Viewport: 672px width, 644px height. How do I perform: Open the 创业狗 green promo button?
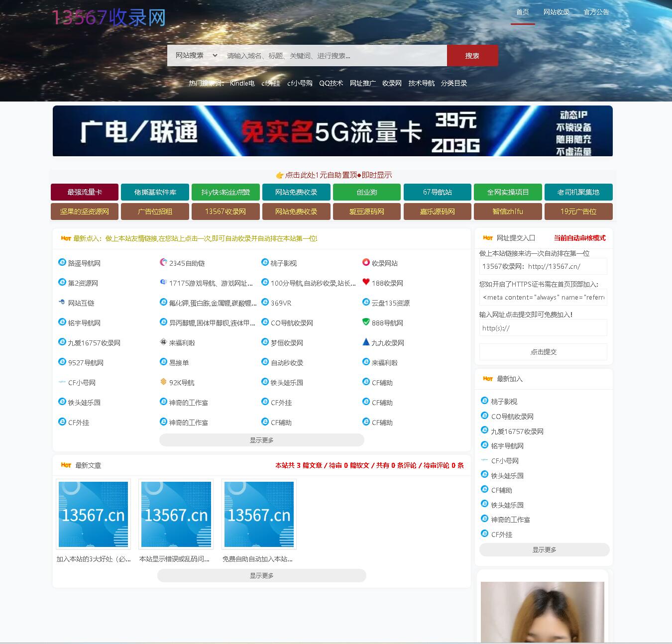(367, 192)
